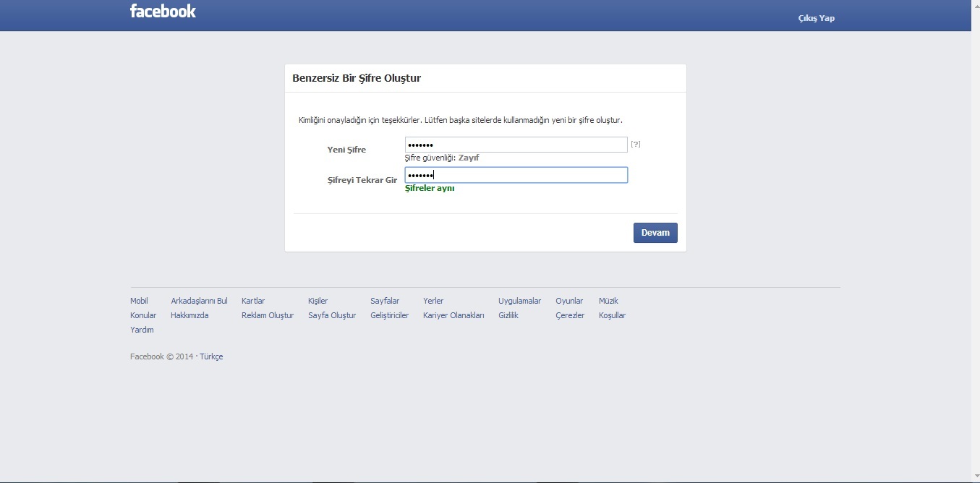
Task: Open the Kariyer Olanakları link
Action: [453, 315]
